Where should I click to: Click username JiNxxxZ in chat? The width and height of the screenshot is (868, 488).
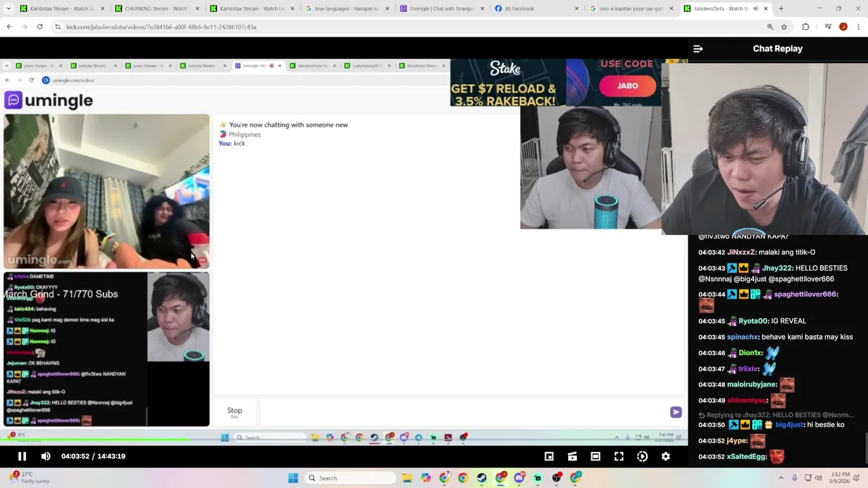(x=741, y=252)
